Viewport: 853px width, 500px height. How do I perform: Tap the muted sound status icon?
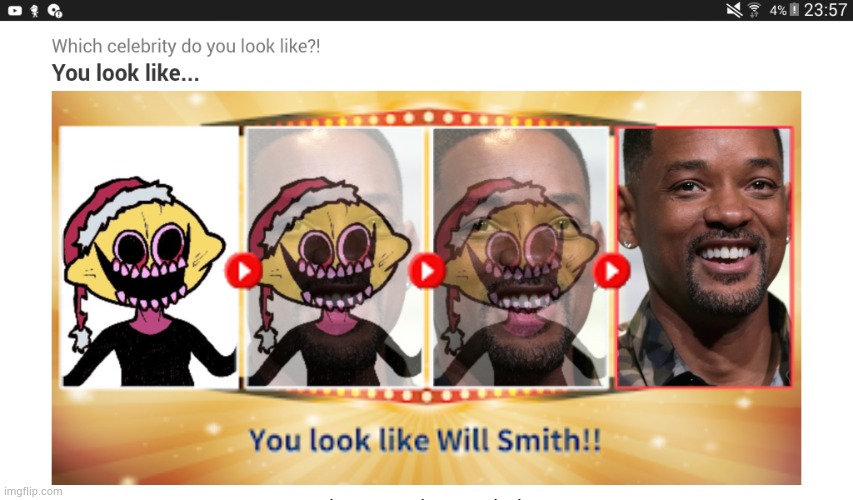click(734, 10)
